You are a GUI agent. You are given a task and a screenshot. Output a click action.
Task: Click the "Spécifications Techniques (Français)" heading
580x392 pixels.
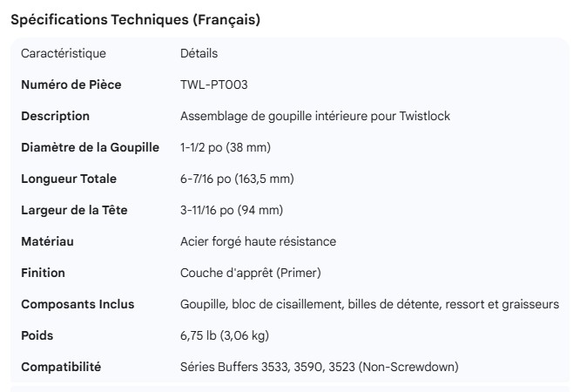pos(134,19)
